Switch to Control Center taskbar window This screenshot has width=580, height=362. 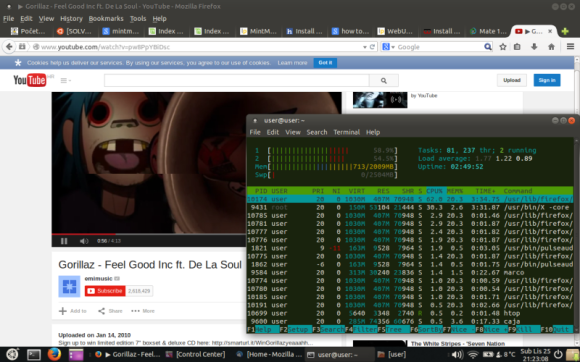[196, 355]
